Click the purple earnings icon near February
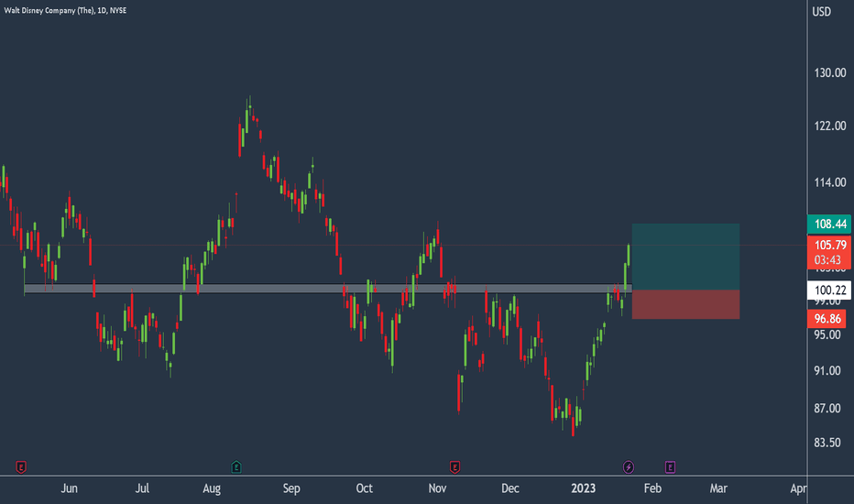The height and width of the screenshot is (504, 854). pyautogui.click(x=670, y=467)
